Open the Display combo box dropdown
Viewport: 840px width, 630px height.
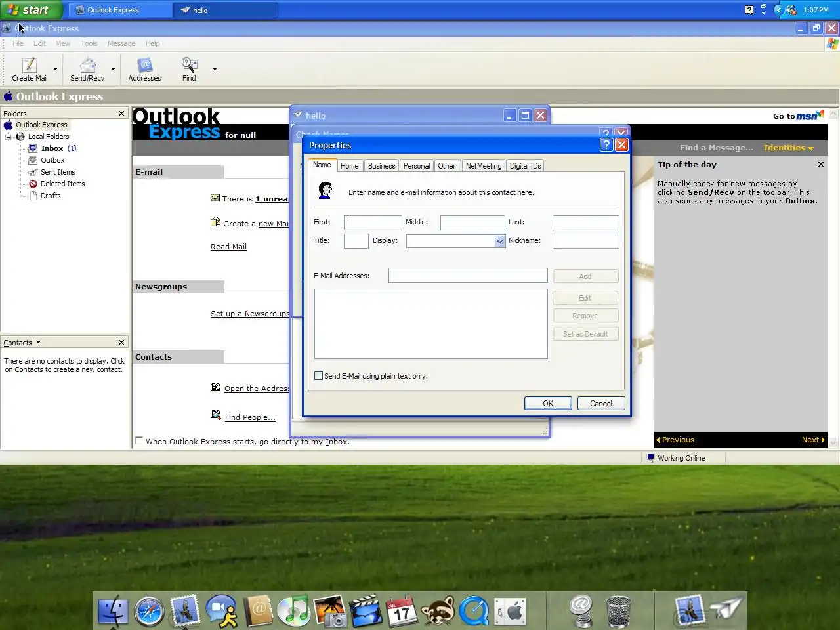(x=499, y=241)
